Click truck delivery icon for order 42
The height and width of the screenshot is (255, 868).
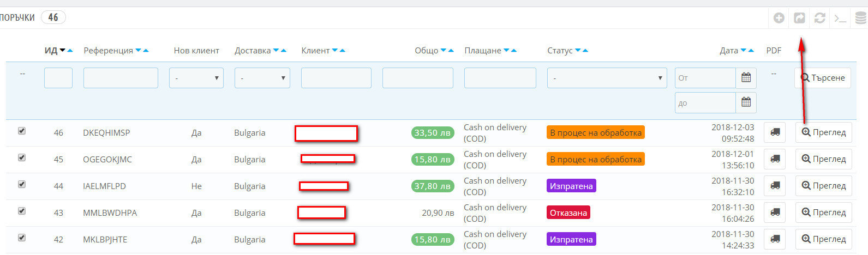click(775, 239)
